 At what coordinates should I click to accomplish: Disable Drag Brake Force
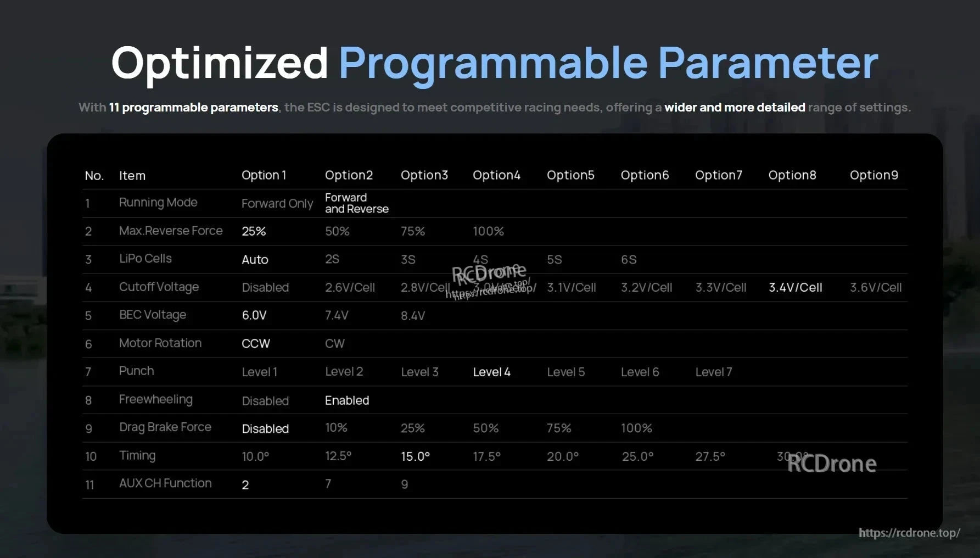coord(265,428)
